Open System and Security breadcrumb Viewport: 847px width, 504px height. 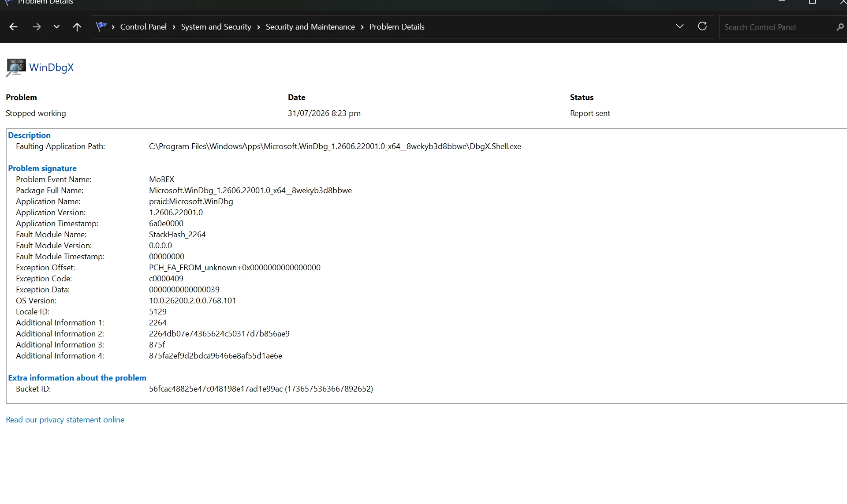point(216,27)
